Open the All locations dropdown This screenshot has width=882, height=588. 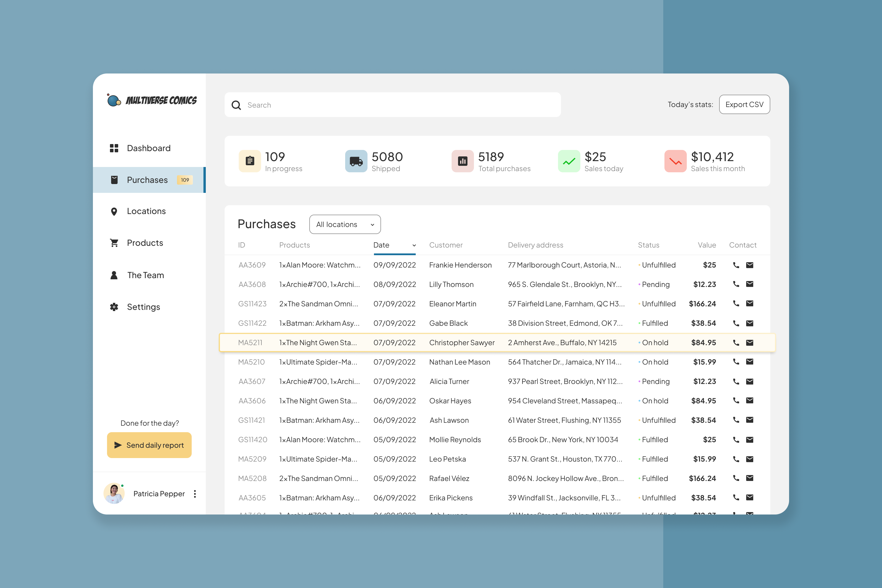click(345, 224)
